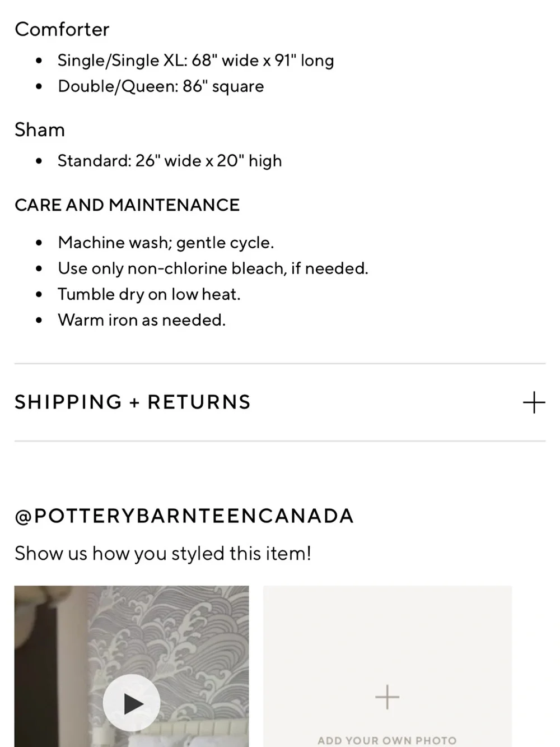Image resolution: width=560 pixels, height=747 pixels.
Task: Select the "Warm iron as needed" line
Action: 142,320
